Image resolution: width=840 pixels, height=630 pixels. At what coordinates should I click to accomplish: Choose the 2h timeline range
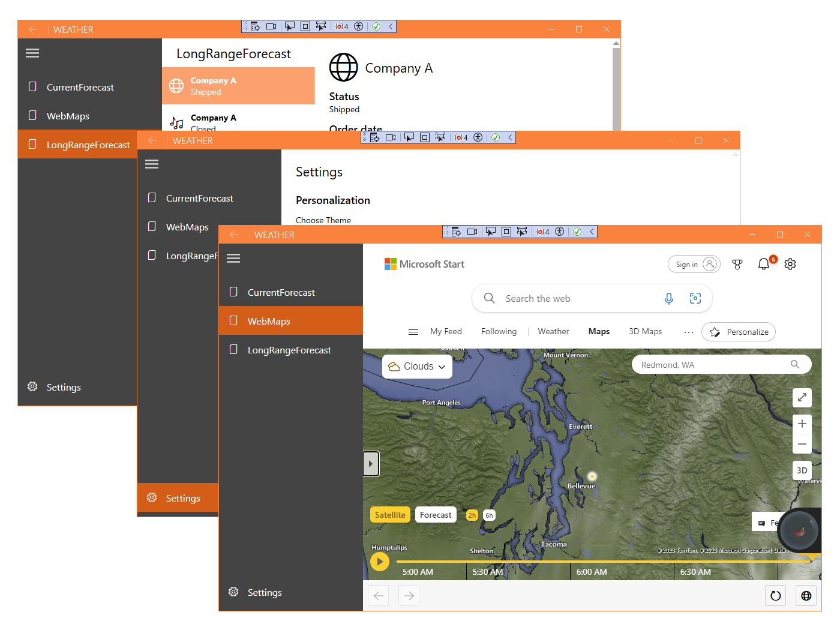(x=472, y=515)
